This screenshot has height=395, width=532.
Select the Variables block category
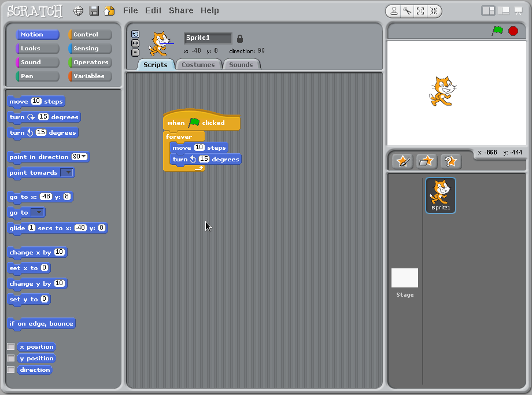pos(90,76)
